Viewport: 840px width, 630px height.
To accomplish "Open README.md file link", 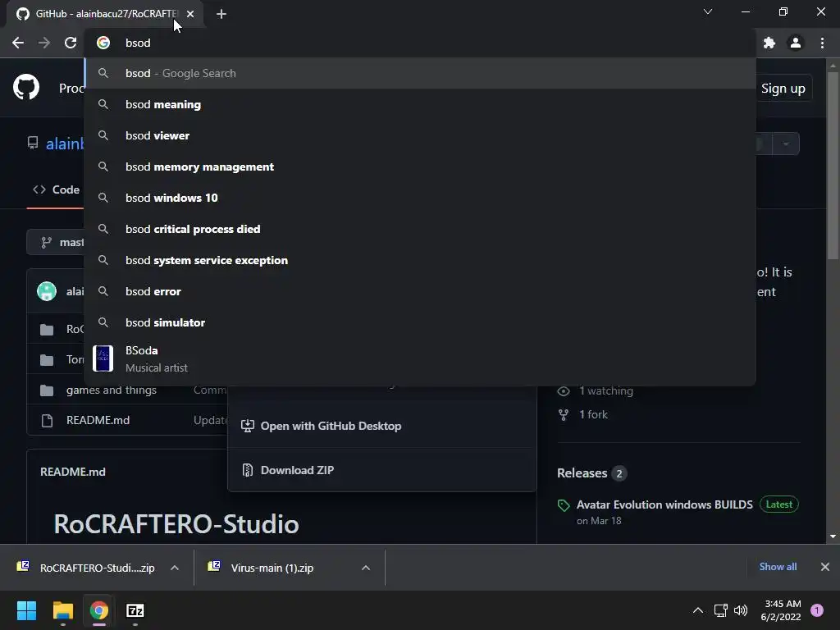I will click(98, 420).
